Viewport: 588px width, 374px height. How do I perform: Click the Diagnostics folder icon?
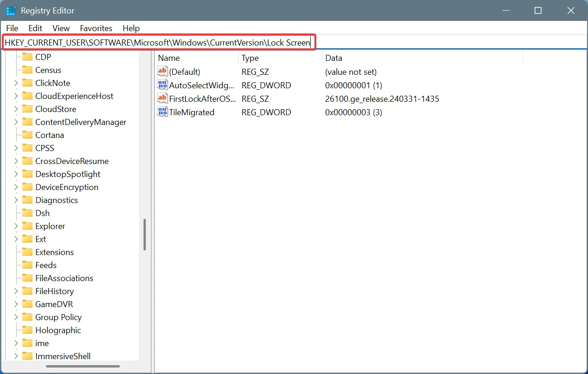click(27, 200)
